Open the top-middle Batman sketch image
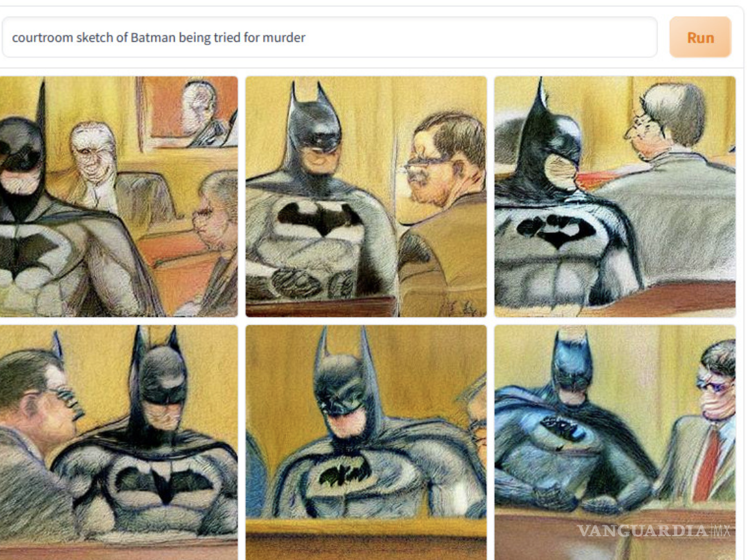Screen dimensions: 747x560 click(366, 196)
